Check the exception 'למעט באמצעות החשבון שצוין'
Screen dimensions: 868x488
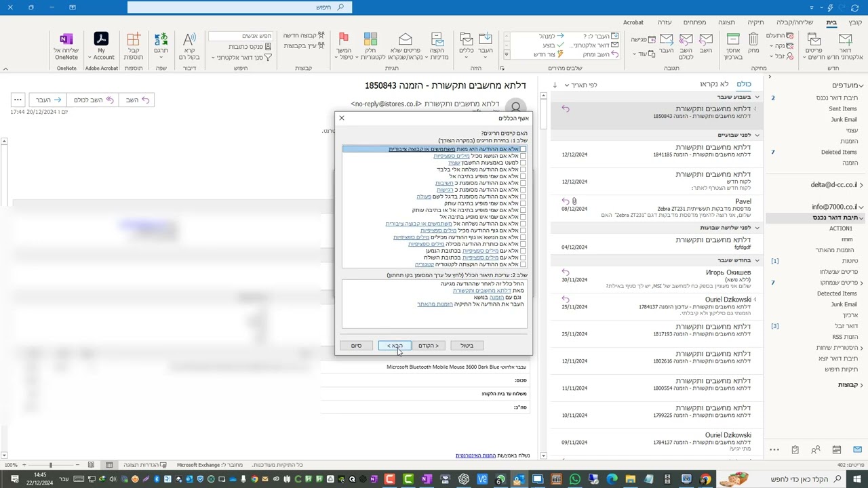tap(523, 163)
